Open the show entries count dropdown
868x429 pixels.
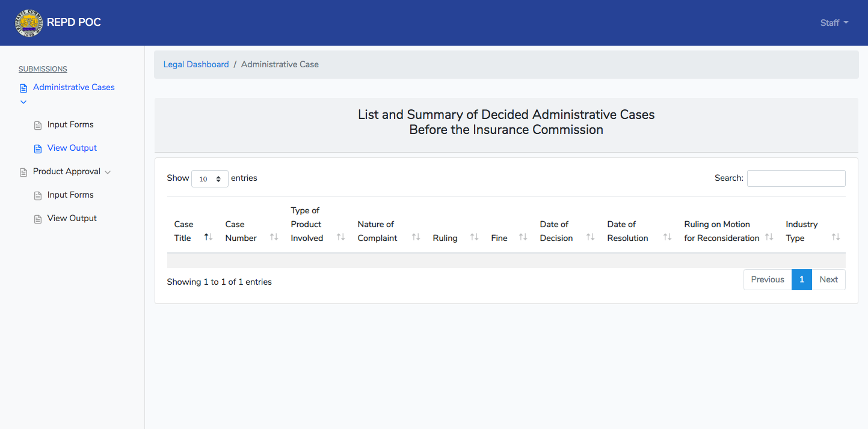tap(210, 179)
